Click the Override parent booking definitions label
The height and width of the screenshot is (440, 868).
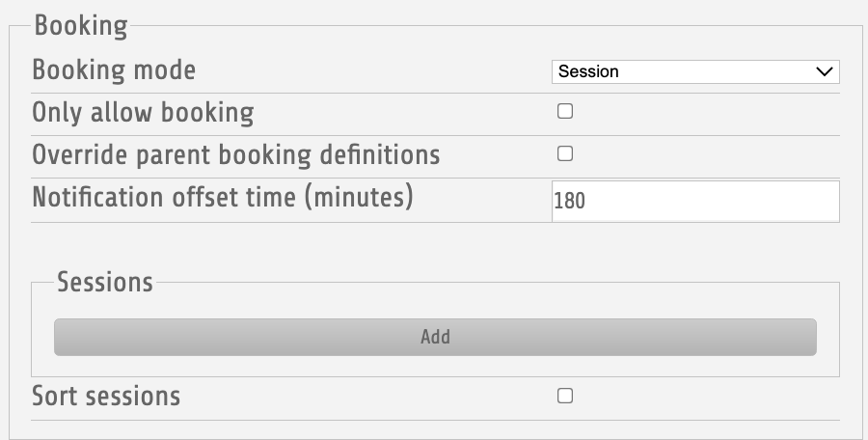click(x=236, y=154)
